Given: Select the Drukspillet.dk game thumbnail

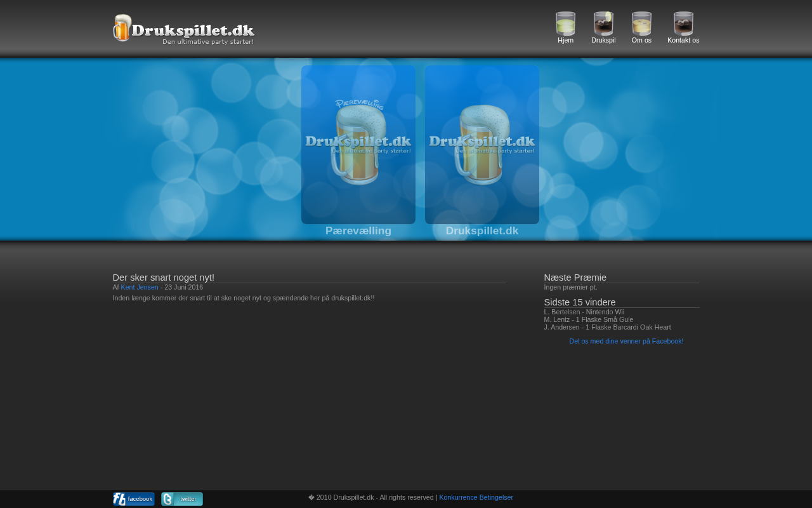Looking at the screenshot, I should 482,145.
